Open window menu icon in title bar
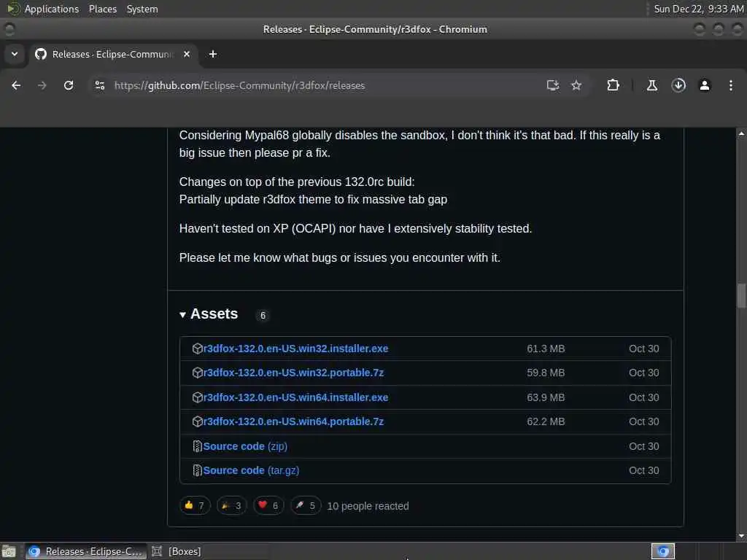 [x=9, y=29]
